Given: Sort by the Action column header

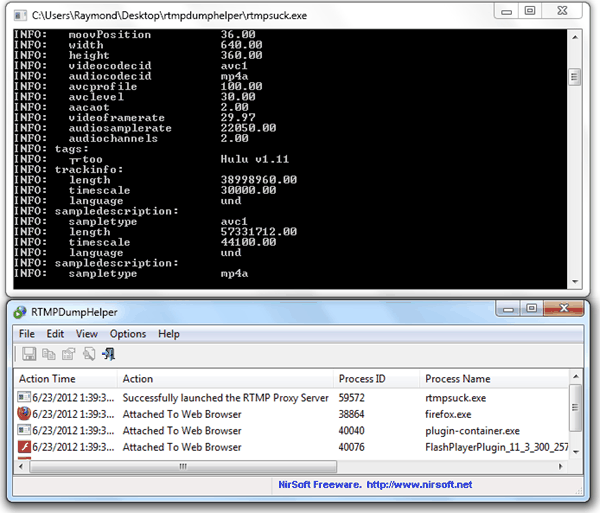Looking at the screenshot, I should tap(225, 379).
